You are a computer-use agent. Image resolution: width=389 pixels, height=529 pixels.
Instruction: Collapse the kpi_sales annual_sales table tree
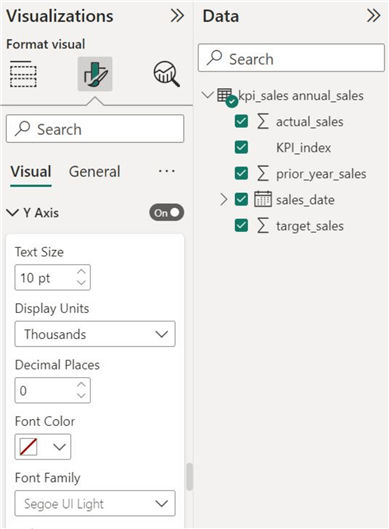point(207,95)
